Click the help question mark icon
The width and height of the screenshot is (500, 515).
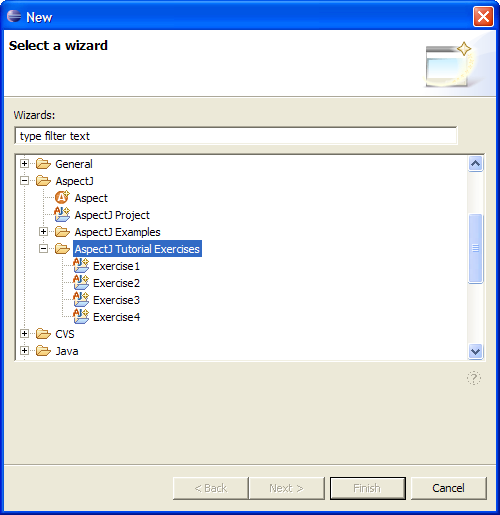(474, 378)
